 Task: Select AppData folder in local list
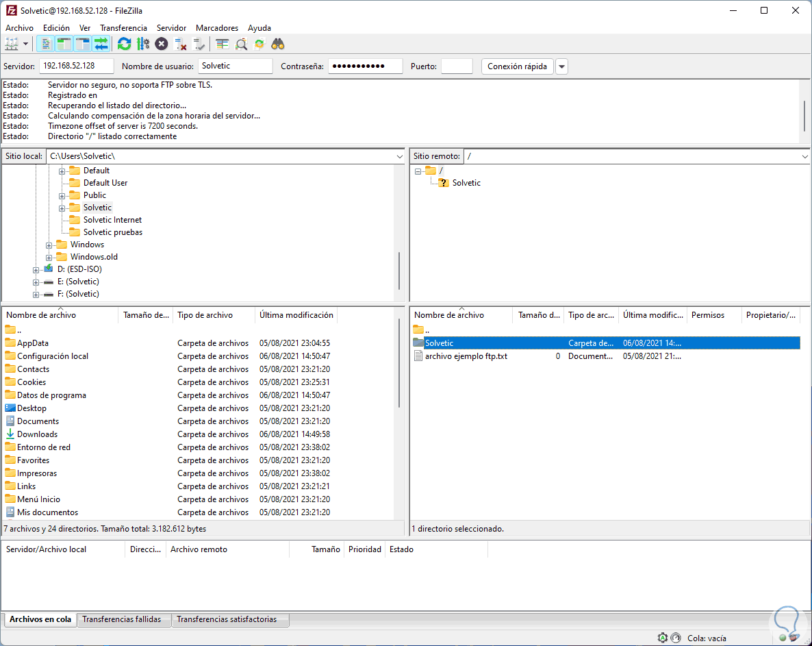[33, 343]
